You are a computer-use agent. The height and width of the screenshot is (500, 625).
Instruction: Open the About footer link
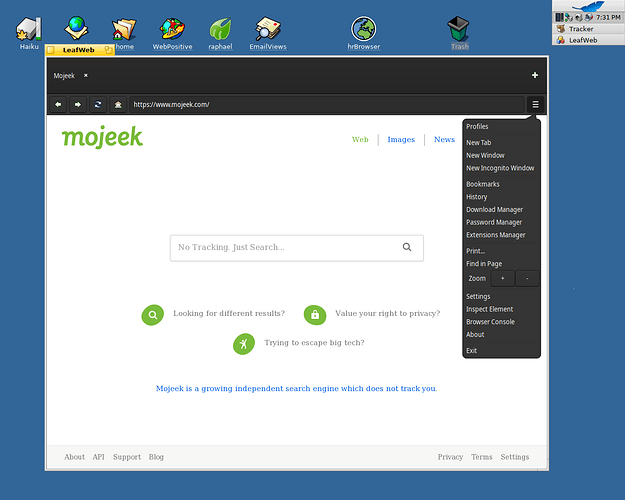[x=75, y=457]
